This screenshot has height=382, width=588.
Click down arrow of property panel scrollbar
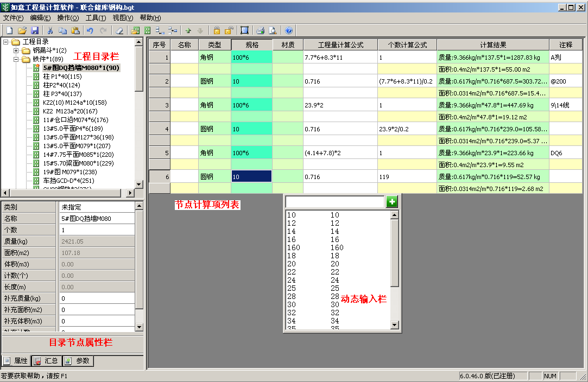click(x=139, y=327)
